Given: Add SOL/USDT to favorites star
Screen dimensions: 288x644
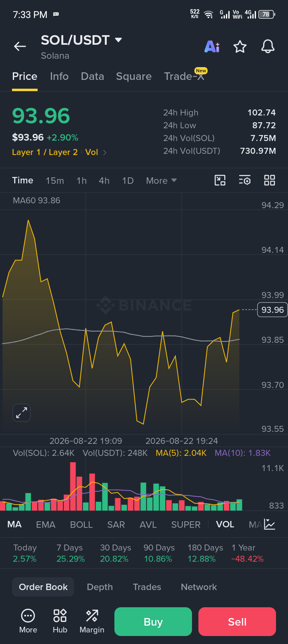Looking at the screenshot, I should [240, 47].
